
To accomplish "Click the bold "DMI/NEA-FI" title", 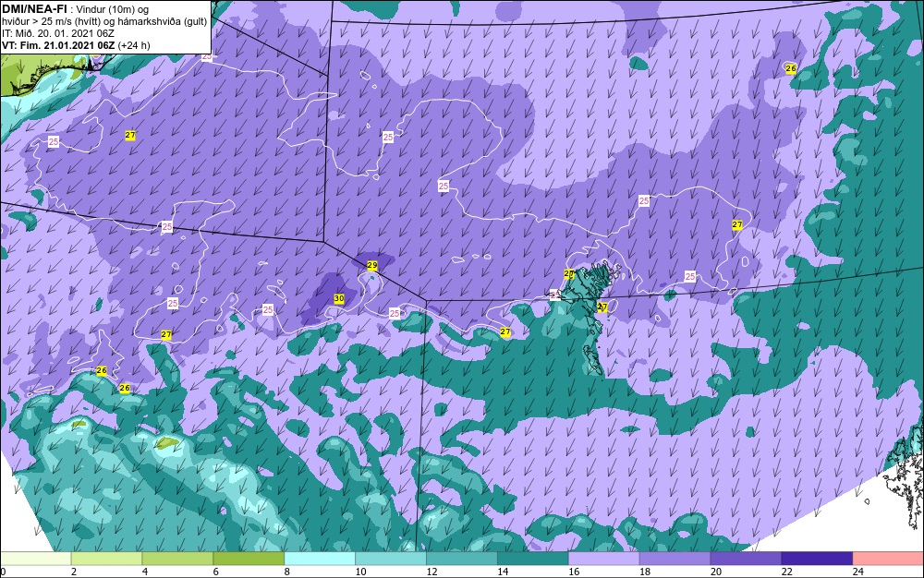I will pos(34,9).
